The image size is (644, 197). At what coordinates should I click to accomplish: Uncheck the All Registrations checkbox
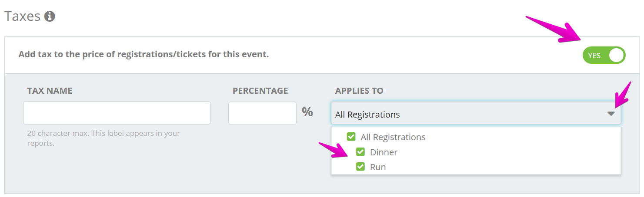pyautogui.click(x=351, y=137)
